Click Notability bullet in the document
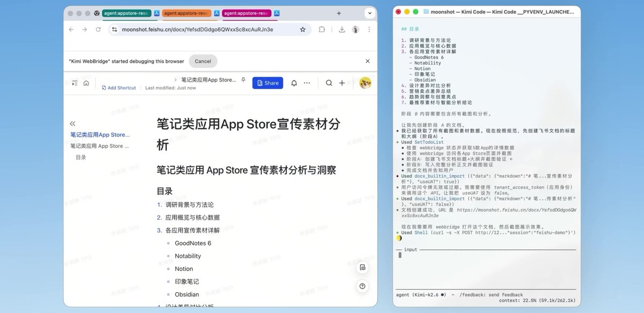The image size is (644, 313). [188, 256]
